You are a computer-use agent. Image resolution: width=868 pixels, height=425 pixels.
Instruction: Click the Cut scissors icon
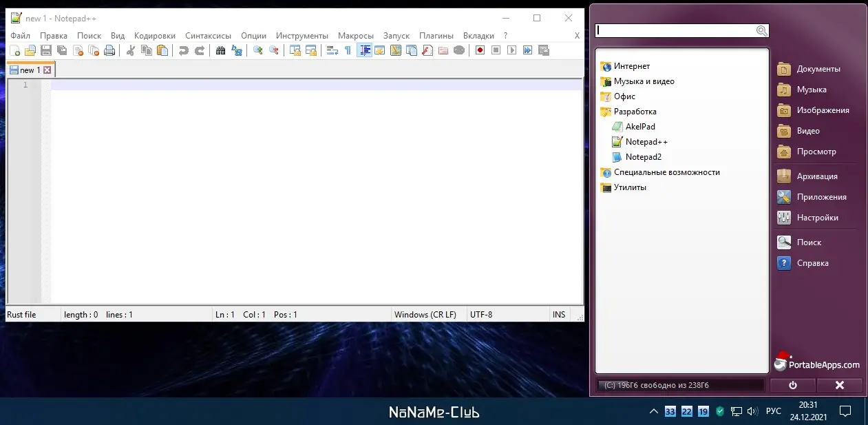point(130,50)
